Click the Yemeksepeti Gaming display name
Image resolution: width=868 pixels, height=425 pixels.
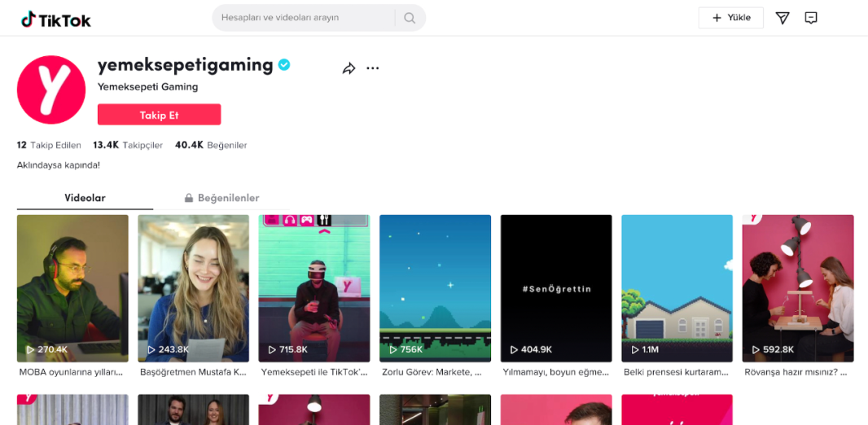click(x=148, y=87)
